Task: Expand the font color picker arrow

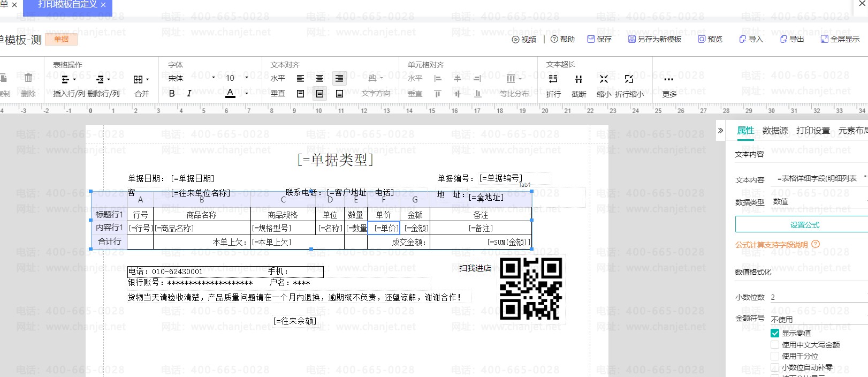Action: pos(247,93)
